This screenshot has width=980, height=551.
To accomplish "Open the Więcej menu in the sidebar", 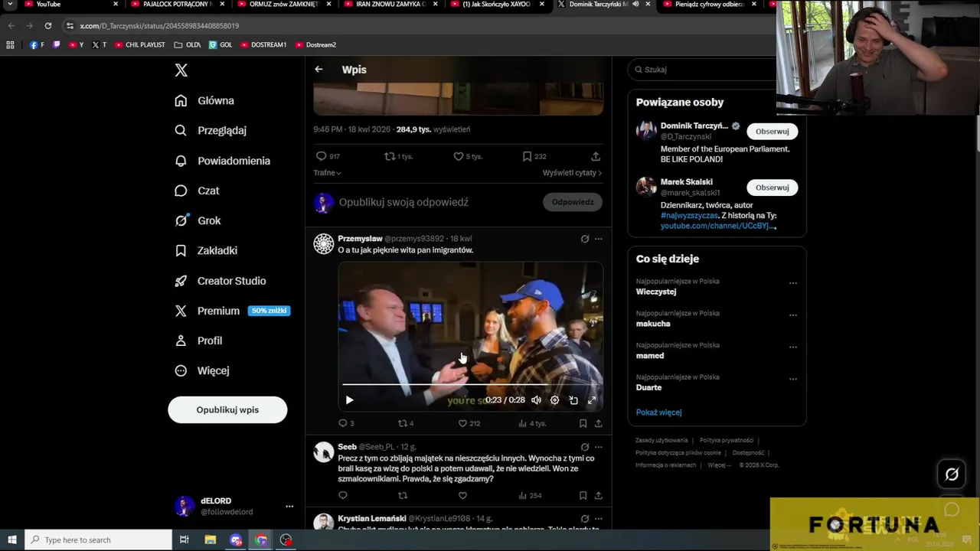I will pyautogui.click(x=202, y=370).
